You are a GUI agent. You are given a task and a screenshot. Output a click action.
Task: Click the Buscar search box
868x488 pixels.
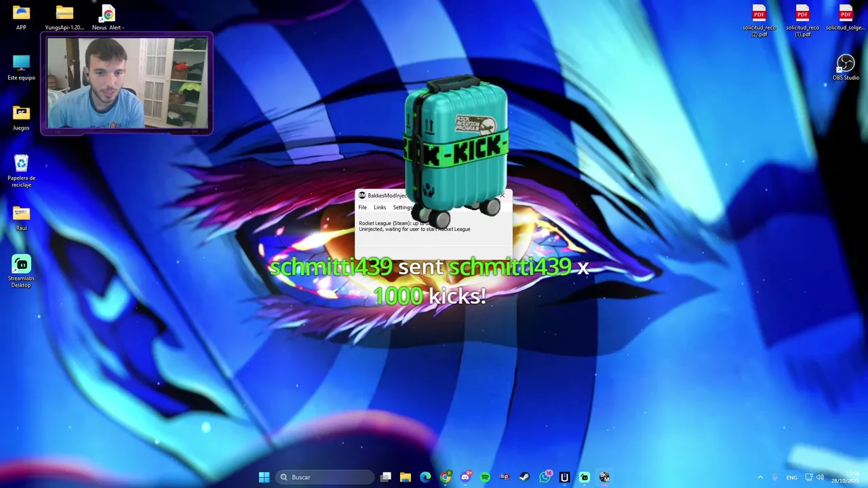tap(325, 477)
